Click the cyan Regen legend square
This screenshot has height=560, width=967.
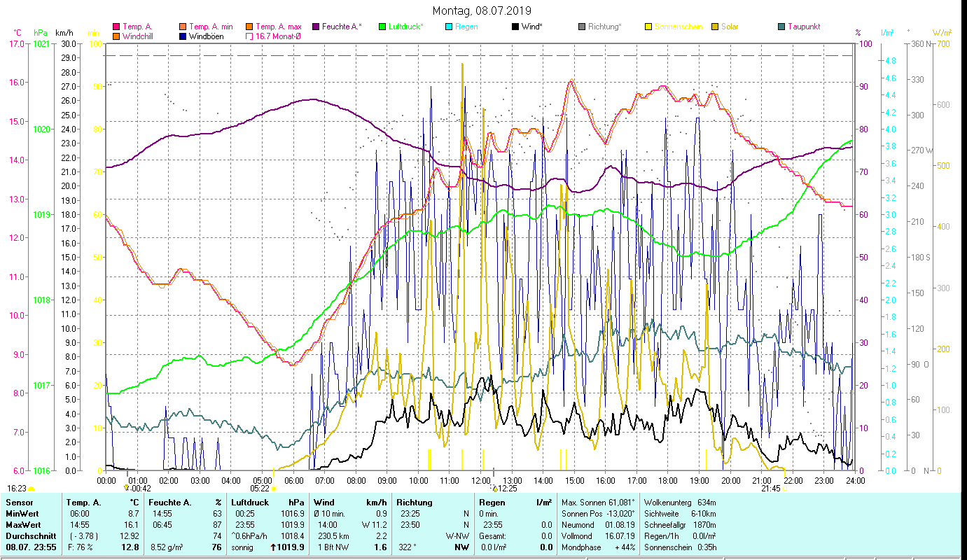448,27
